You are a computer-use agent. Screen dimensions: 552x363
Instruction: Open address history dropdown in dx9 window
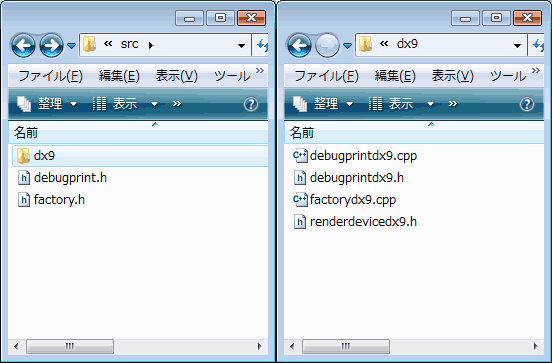point(518,45)
